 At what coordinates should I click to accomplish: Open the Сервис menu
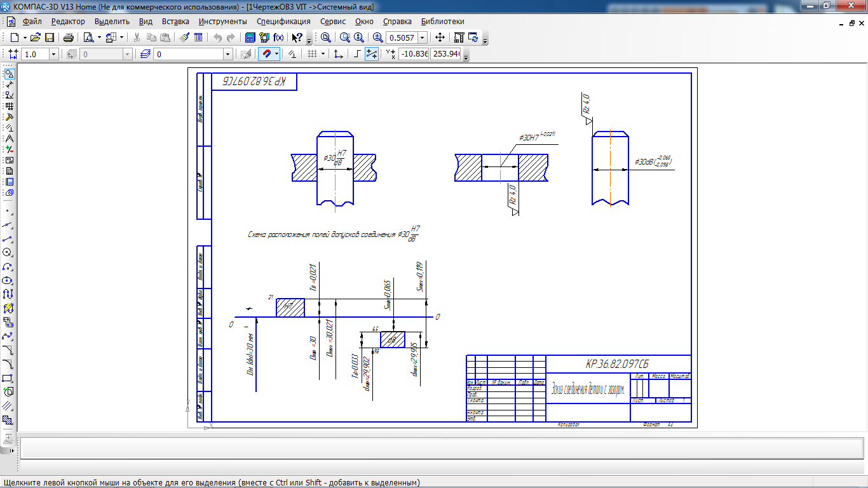tap(333, 22)
